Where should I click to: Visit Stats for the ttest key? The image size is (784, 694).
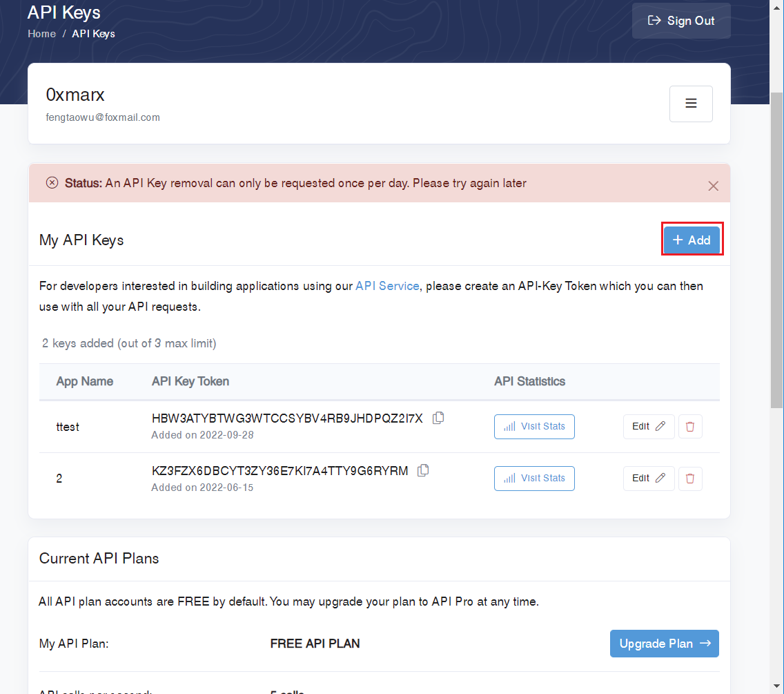pos(534,427)
